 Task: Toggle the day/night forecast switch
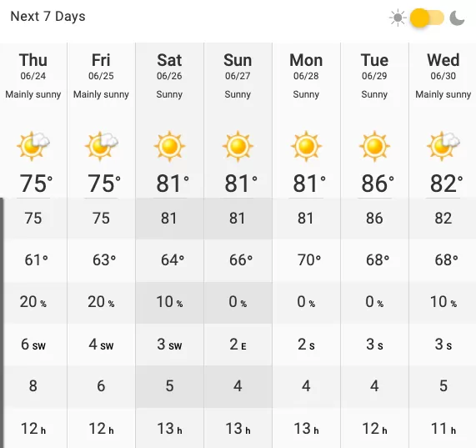(427, 18)
